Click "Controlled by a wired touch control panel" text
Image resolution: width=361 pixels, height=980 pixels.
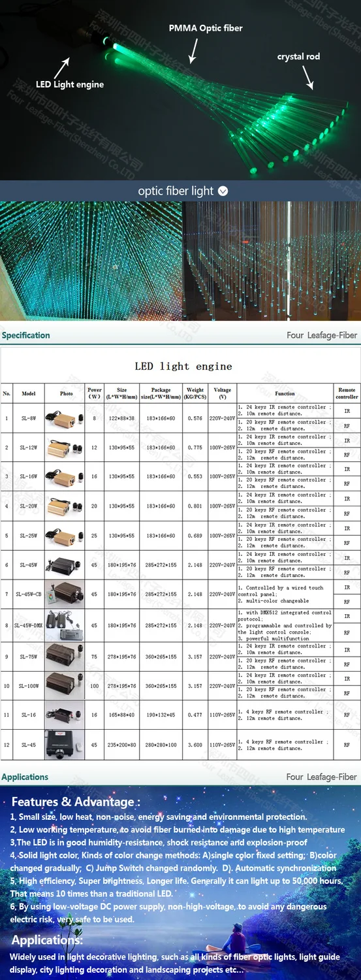281,591
